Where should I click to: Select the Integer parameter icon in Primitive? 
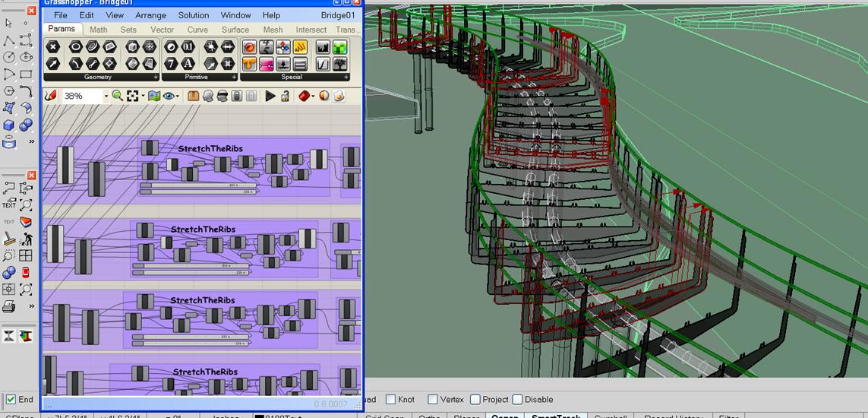click(x=171, y=65)
